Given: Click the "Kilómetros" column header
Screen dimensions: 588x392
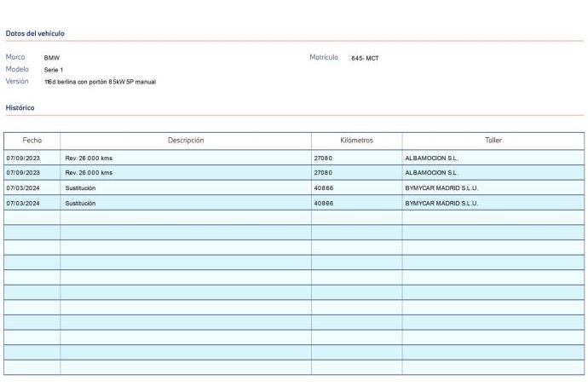Looking at the screenshot, I should pyautogui.click(x=356, y=140).
